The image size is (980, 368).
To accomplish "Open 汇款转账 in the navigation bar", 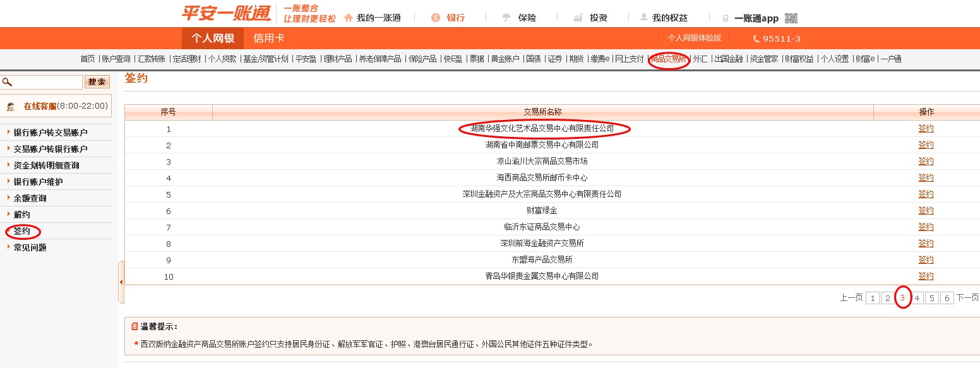I will 152,59.
